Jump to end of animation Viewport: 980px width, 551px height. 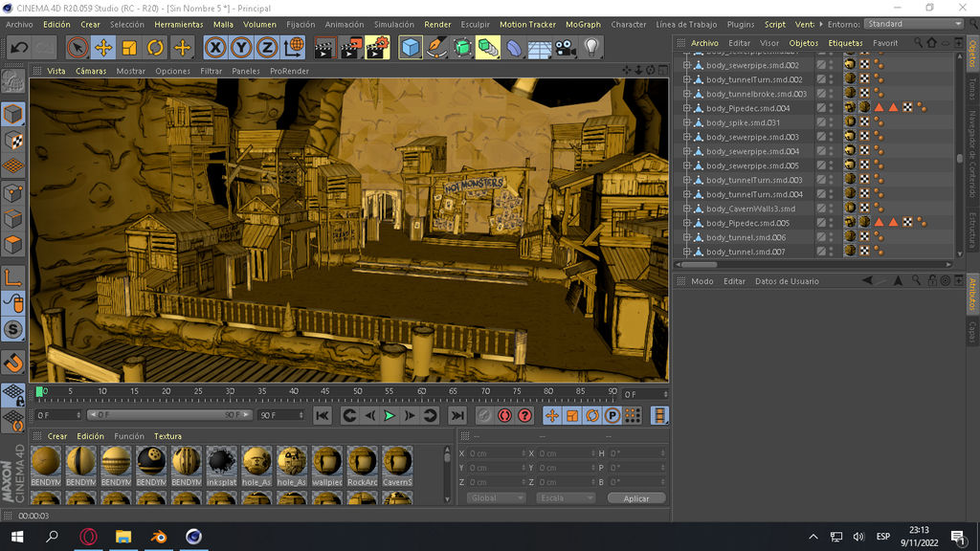point(458,415)
